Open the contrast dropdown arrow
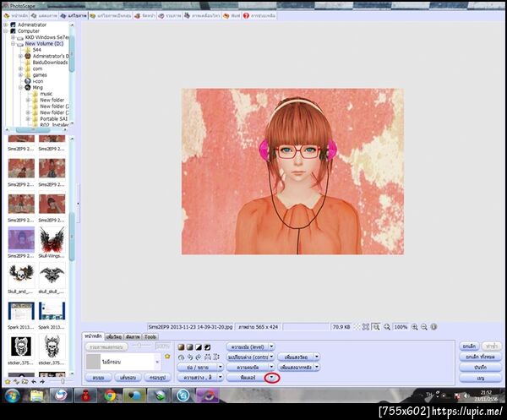 point(271,357)
